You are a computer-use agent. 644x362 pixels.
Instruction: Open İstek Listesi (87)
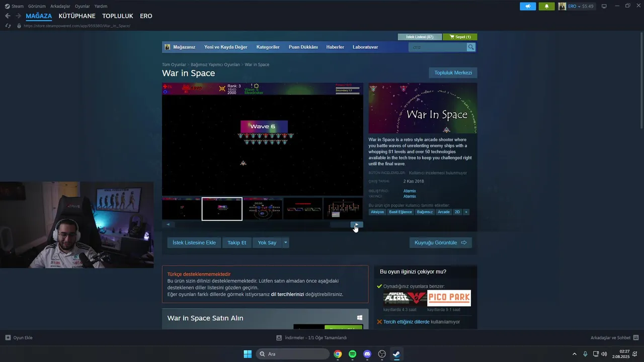[420, 37]
